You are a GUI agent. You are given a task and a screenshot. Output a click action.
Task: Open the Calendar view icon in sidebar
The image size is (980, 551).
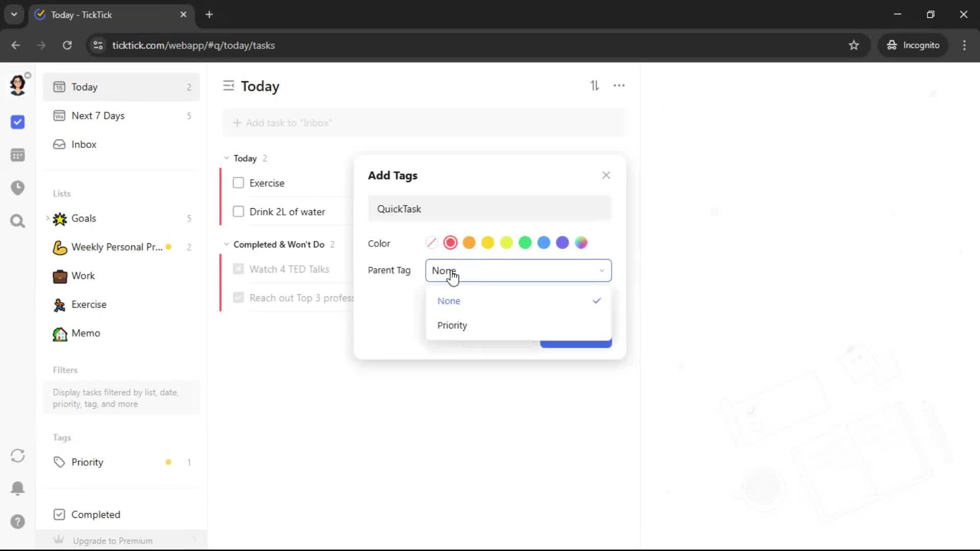tap(17, 155)
